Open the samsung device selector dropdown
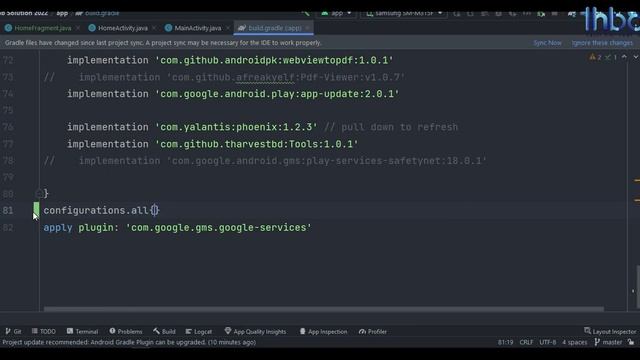Viewport: 640px width, 360px height. pos(404,13)
